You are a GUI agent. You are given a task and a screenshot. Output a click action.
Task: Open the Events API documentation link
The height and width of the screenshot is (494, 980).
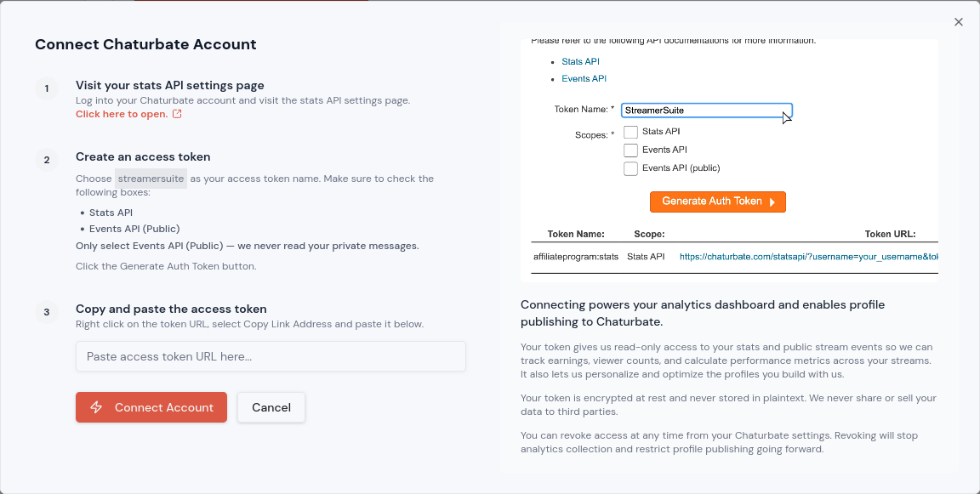584,78
